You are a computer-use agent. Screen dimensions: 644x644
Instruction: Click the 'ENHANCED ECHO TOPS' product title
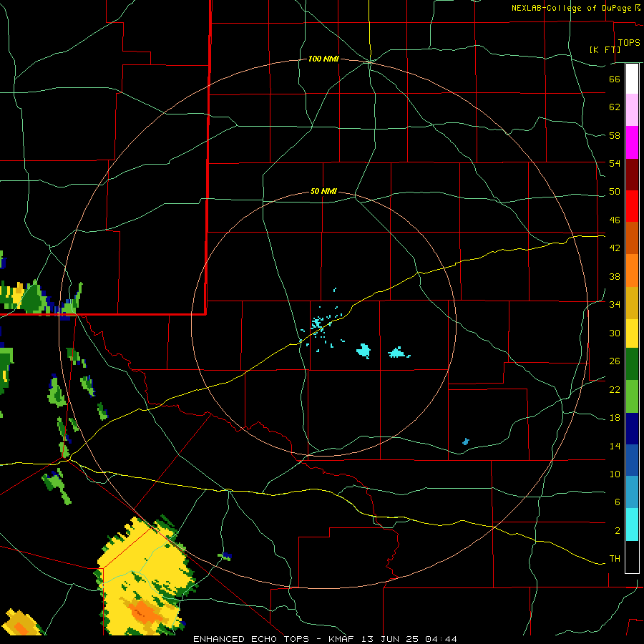click(x=251, y=639)
